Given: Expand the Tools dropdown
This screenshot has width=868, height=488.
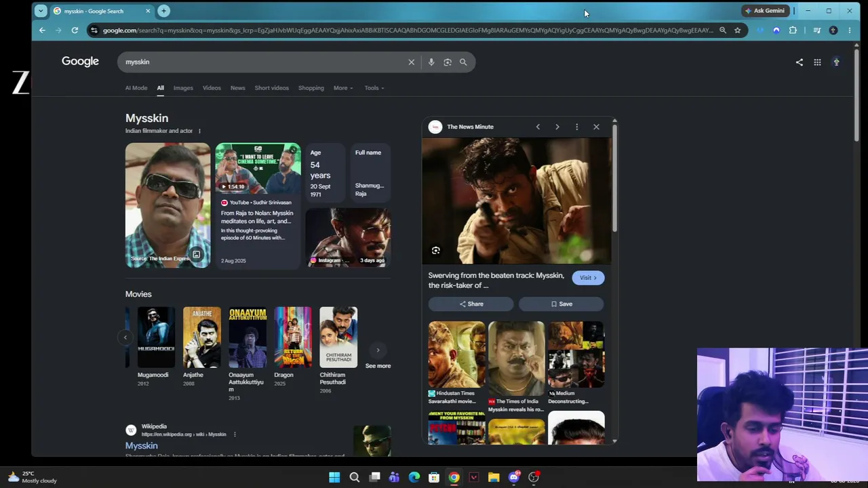Looking at the screenshot, I should point(374,88).
